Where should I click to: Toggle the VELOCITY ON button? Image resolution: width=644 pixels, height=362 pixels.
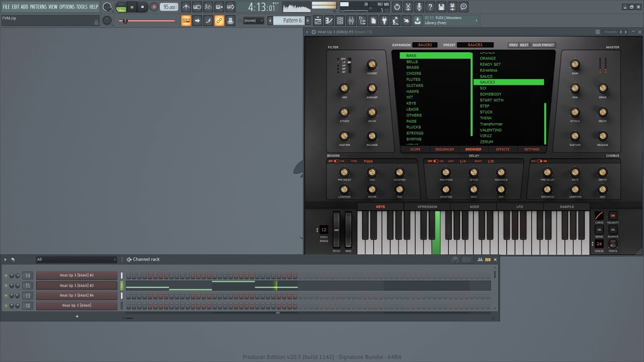613,216
